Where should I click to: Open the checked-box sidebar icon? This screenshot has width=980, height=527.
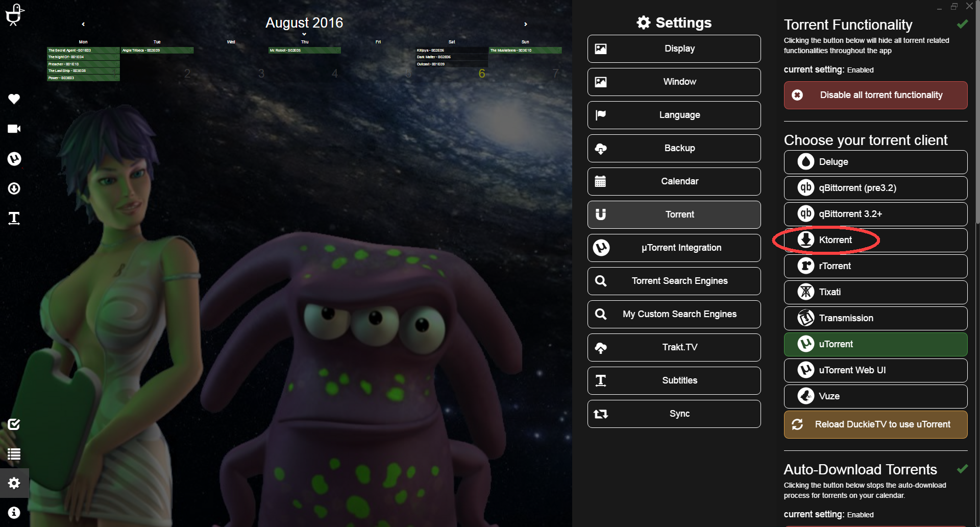pyautogui.click(x=14, y=424)
